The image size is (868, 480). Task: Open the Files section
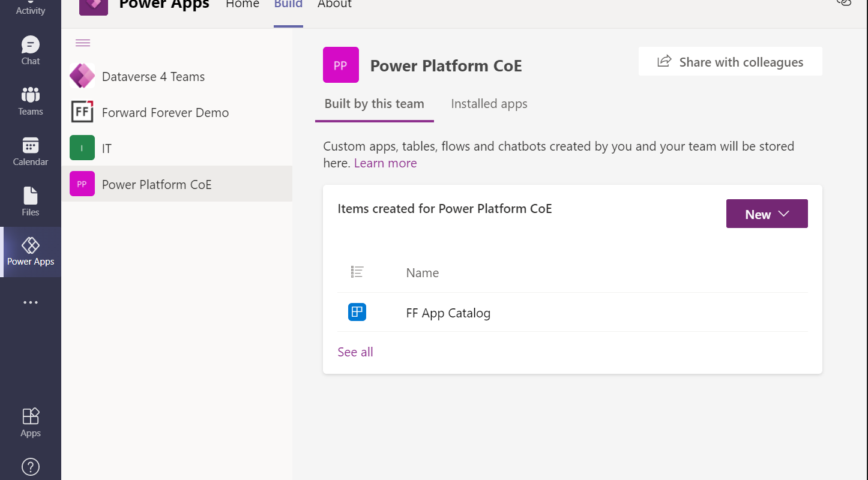click(x=31, y=202)
